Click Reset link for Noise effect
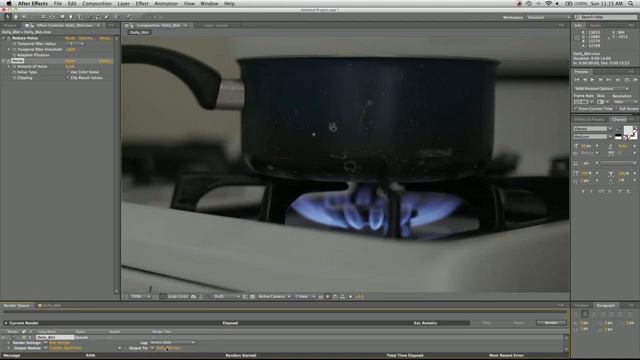 click(x=70, y=61)
